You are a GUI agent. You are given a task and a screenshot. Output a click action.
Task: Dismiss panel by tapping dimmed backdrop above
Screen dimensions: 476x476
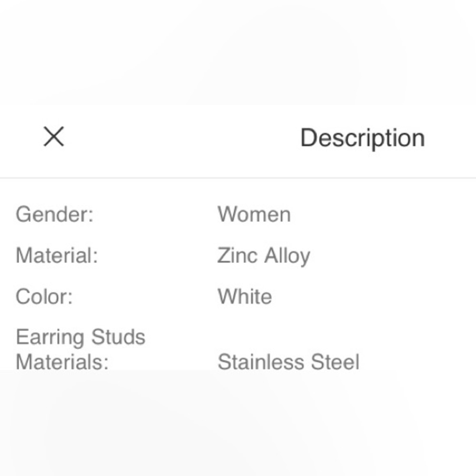point(238,52)
